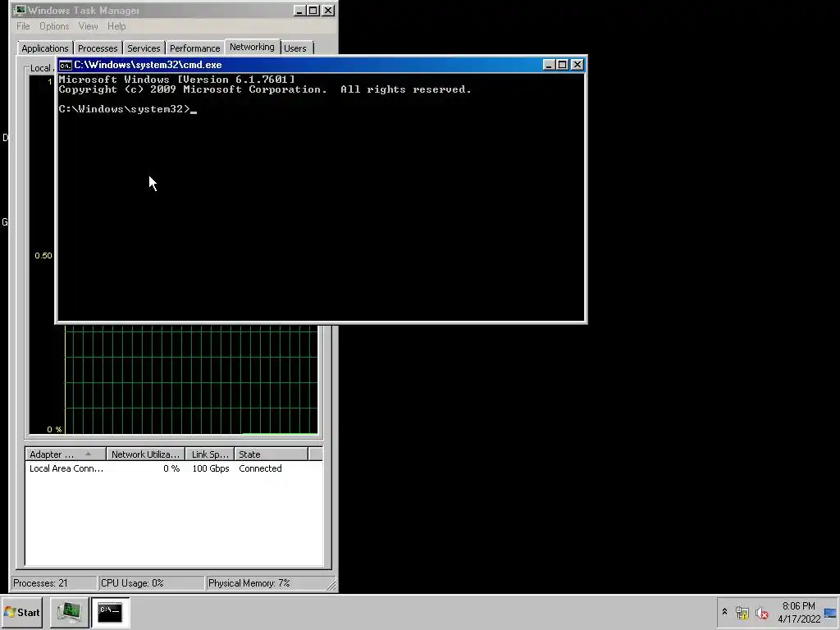Click the Task Manager title bar icon
This screenshot has height=630, width=840.
click(20, 11)
